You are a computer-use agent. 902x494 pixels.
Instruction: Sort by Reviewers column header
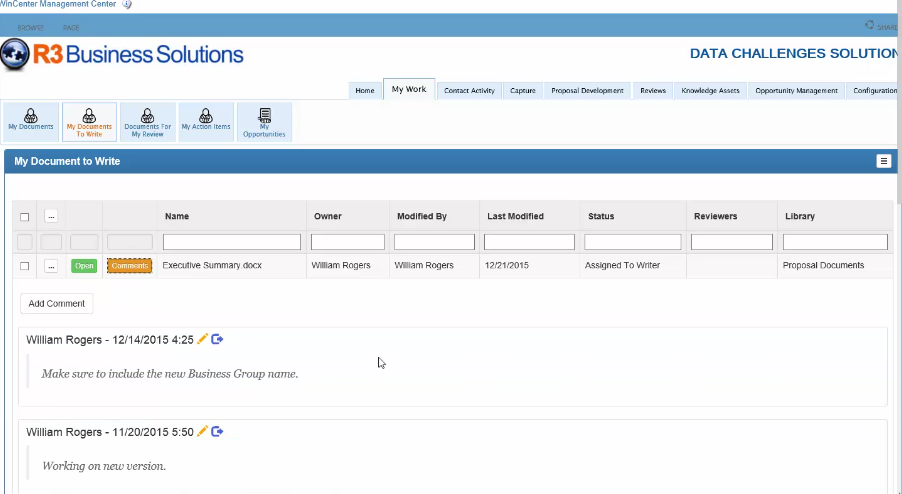coord(716,216)
